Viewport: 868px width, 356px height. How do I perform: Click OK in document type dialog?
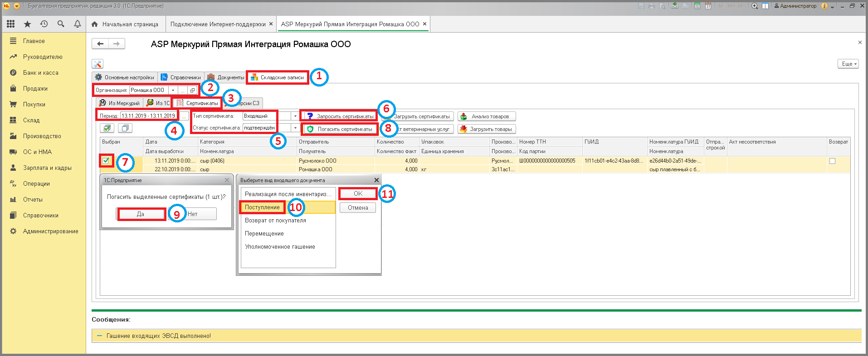pyautogui.click(x=358, y=193)
